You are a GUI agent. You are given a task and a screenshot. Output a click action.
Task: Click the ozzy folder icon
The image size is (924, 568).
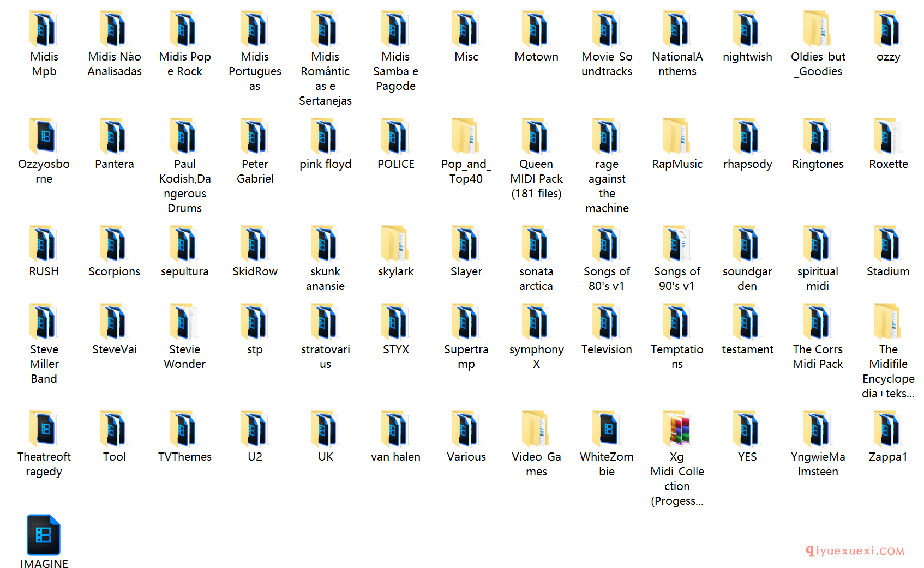click(888, 29)
